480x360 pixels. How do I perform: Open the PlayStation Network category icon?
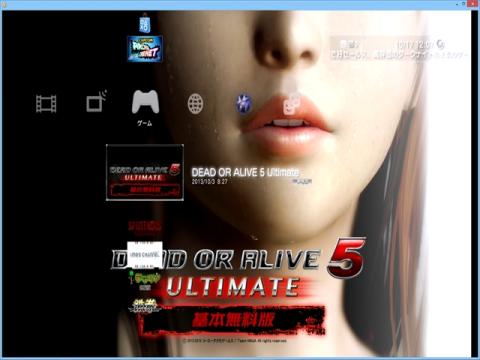(244, 103)
